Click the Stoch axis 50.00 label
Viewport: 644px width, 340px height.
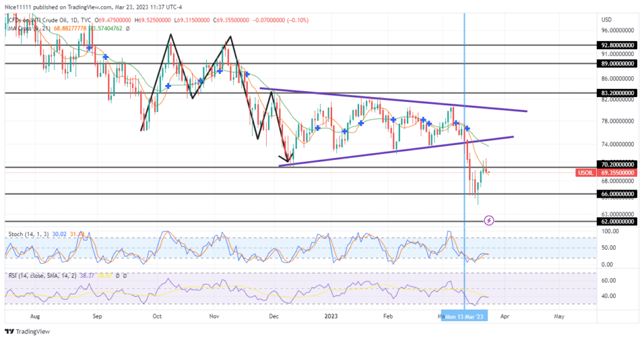click(x=610, y=247)
